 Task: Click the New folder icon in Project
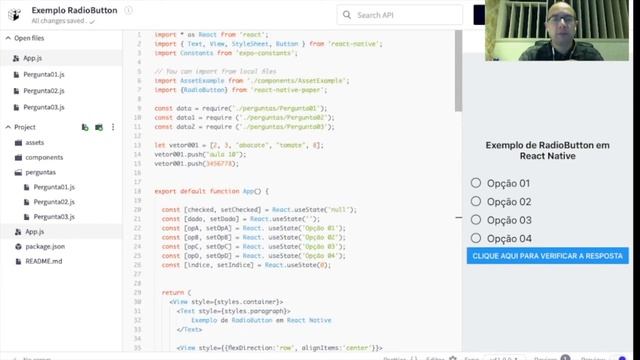click(x=99, y=127)
